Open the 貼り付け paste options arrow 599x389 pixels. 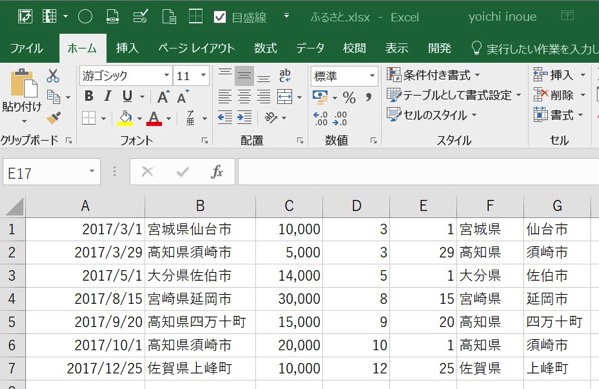(x=24, y=122)
